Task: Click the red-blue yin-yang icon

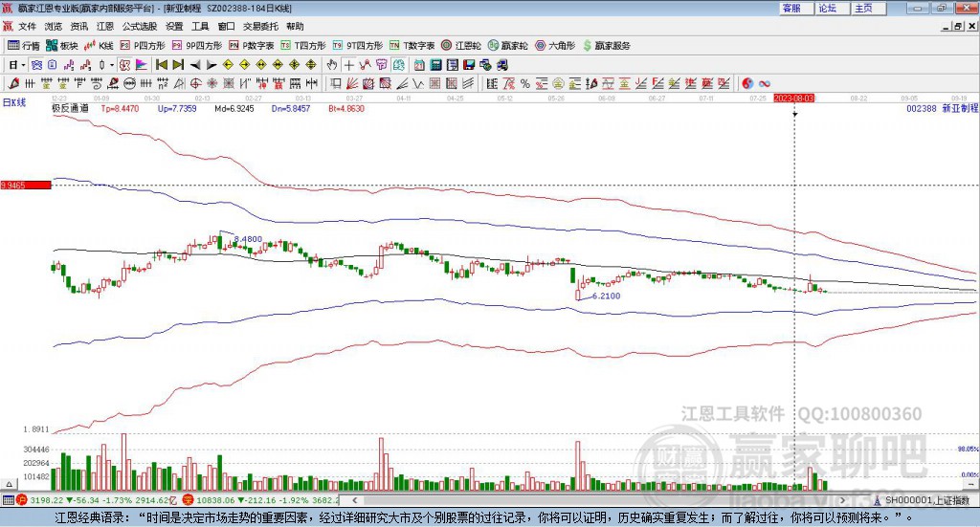Action: [x=747, y=83]
